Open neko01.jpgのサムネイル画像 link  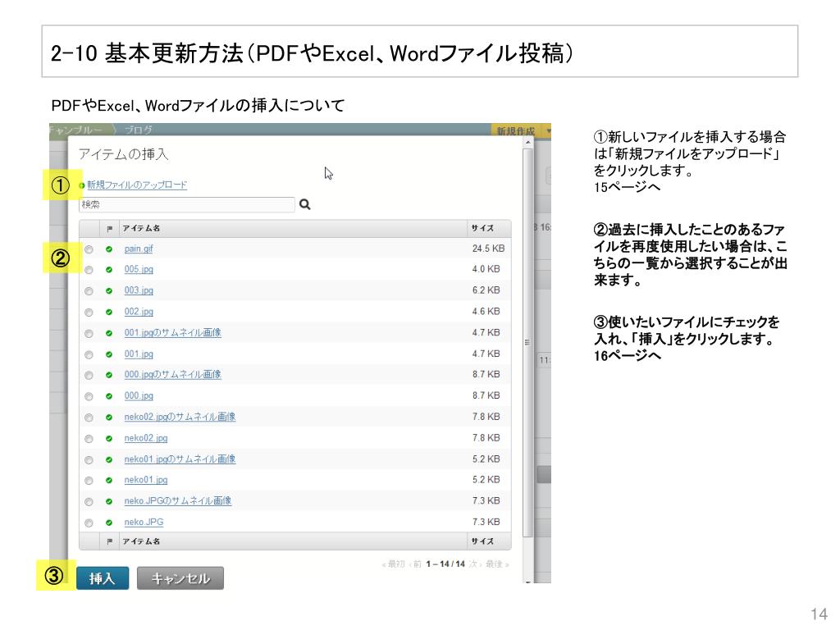pyautogui.click(x=180, y=459)
